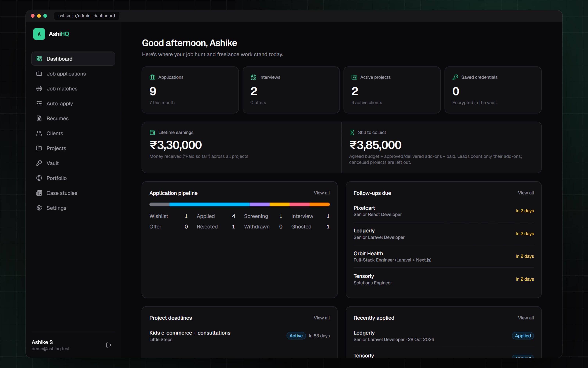Open View all in Project deadlines
Image resolution: width=588 pixels, height=368 pixels.
point(322,318)
